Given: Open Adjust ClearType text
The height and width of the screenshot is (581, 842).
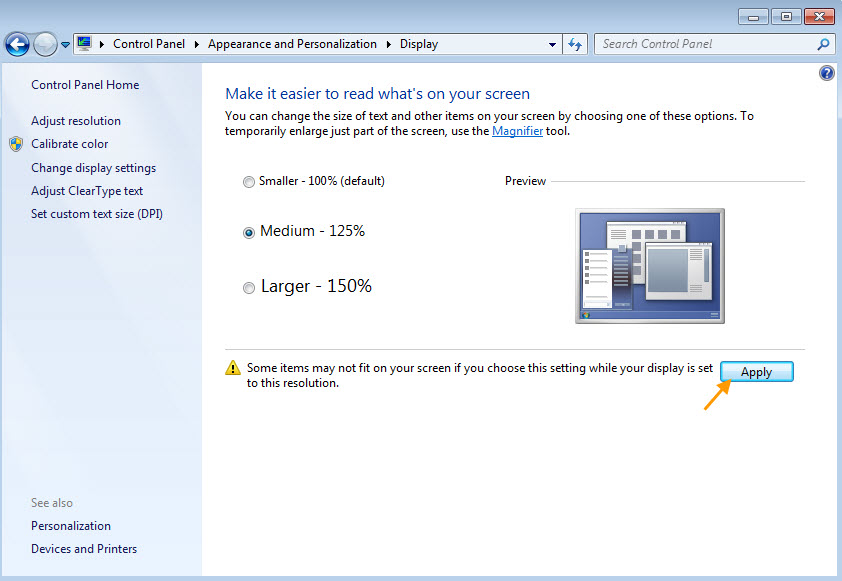Looking at the screenshot, I should 87,191.
